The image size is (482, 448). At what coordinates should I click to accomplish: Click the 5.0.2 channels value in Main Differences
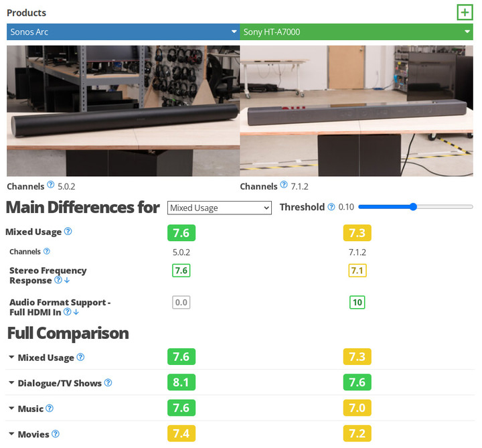[x=181, y=252]
